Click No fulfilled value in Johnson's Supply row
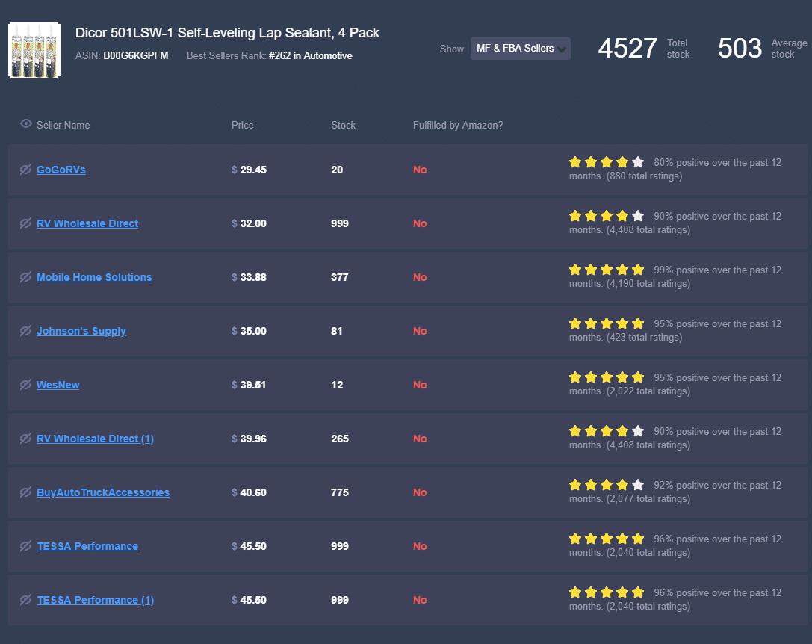This screenshot has height=644, width=812. [420, 331]
